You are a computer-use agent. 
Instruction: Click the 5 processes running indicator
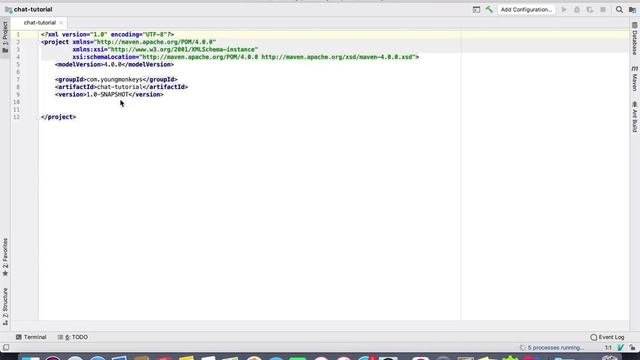[551, 348]
